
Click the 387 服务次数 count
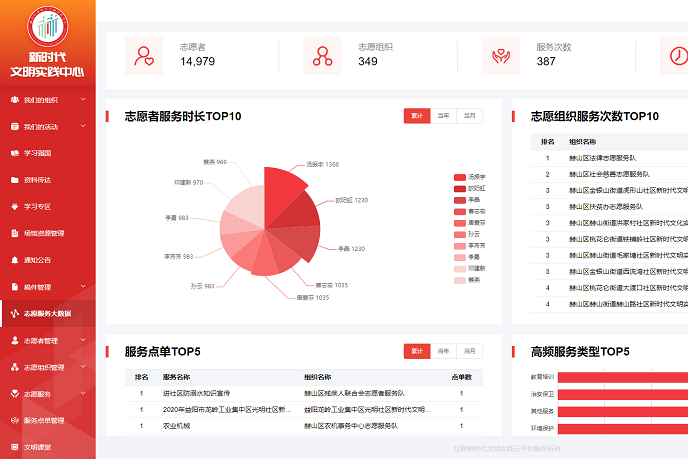pos(546,61)
